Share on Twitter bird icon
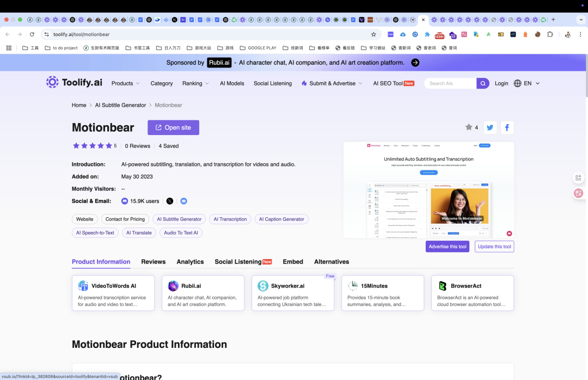Screen dimensions: 588x380 (490, 127)
